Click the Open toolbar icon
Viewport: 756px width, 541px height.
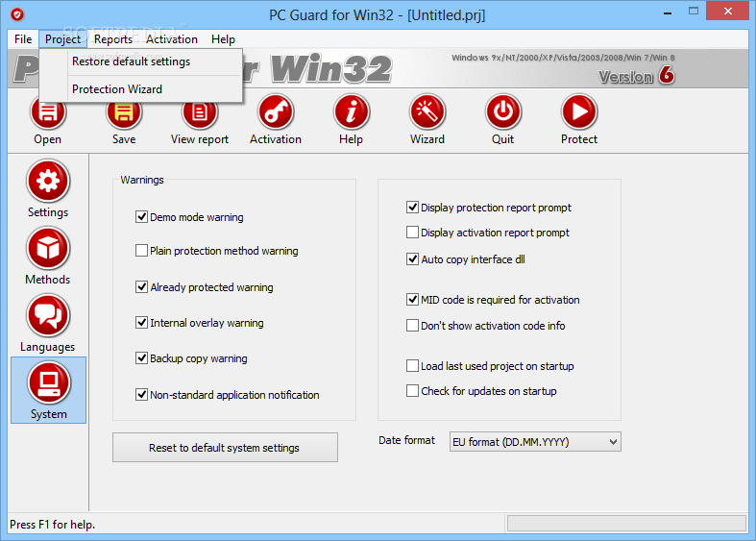pos(48,114)
